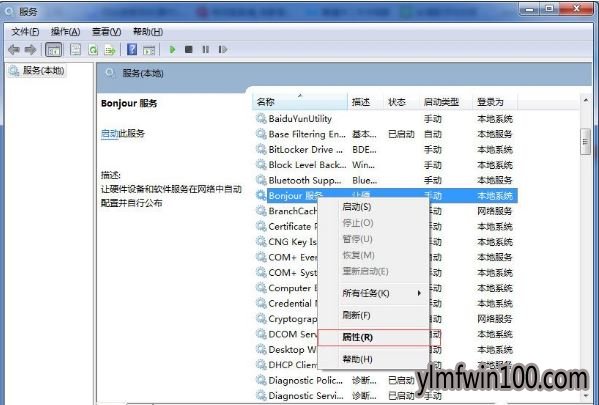This screenshot has height=405, width=599.
Task: Click the Restart service toolbar icon
Action: [x=223, y=50]
